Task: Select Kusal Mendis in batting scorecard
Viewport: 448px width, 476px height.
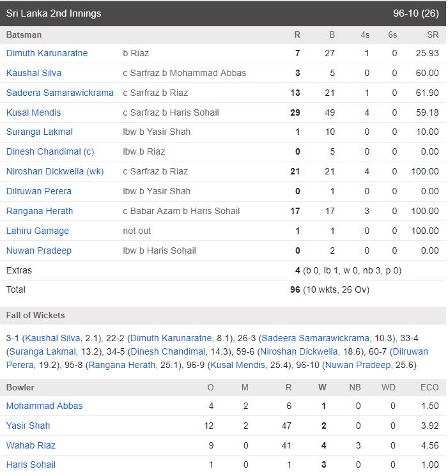Action: click(x=33, y=112)
